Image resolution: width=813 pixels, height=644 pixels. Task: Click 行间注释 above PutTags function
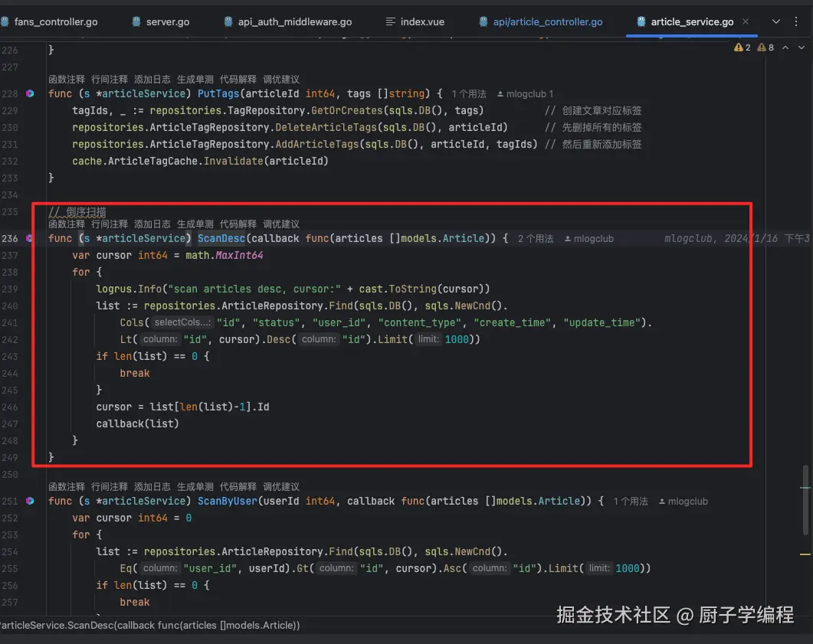110,80
